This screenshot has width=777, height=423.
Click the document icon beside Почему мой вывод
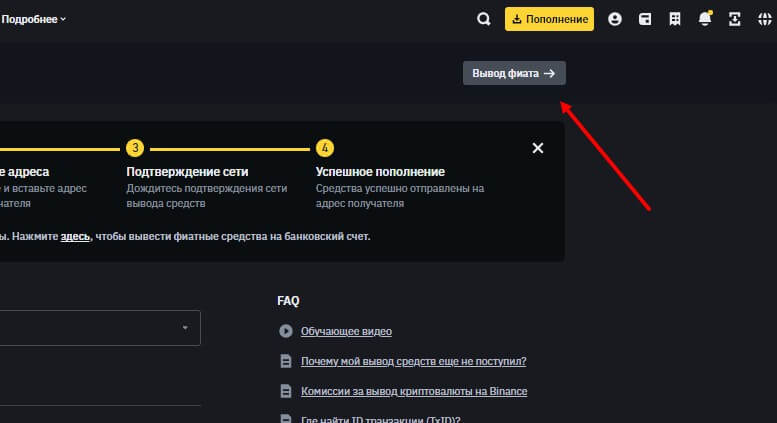point(286,361)
